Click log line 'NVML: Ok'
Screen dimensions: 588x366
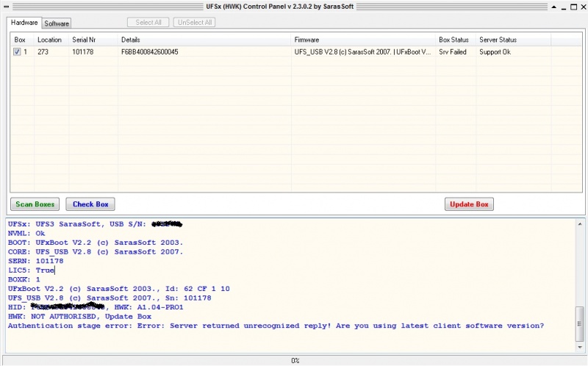[x=26, y=233]
